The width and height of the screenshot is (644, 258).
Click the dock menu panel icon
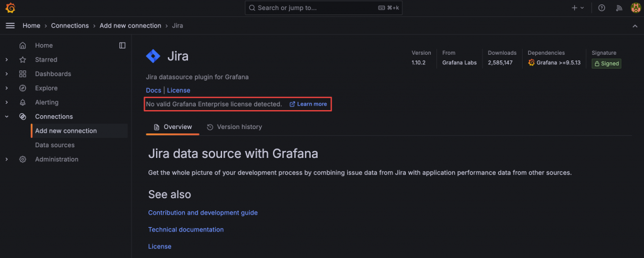(123, 45)
